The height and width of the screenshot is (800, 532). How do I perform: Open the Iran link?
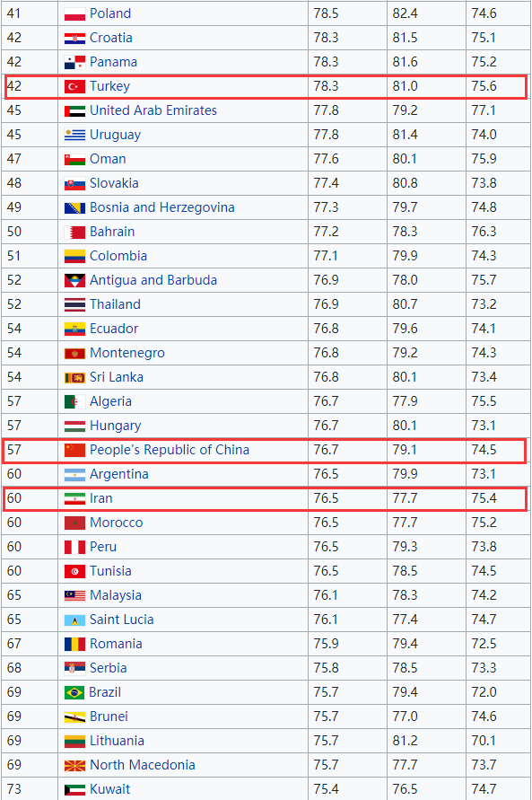100,498
